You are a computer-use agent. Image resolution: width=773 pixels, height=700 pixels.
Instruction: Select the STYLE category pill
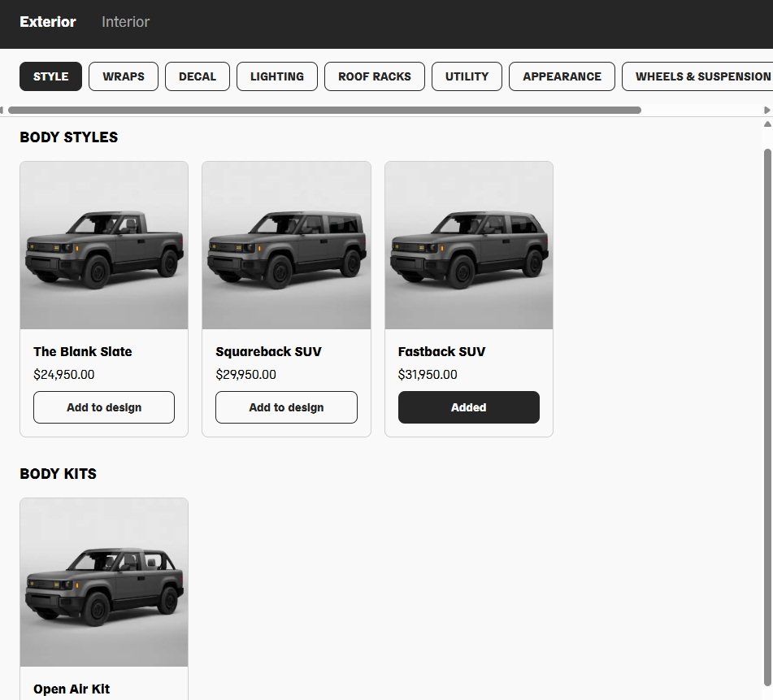pos(50,76)
